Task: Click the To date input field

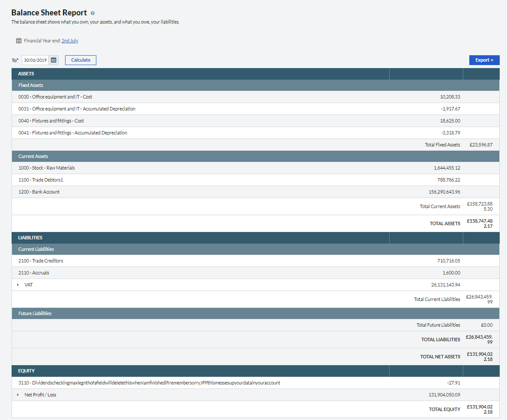Action: pos(35,60)
